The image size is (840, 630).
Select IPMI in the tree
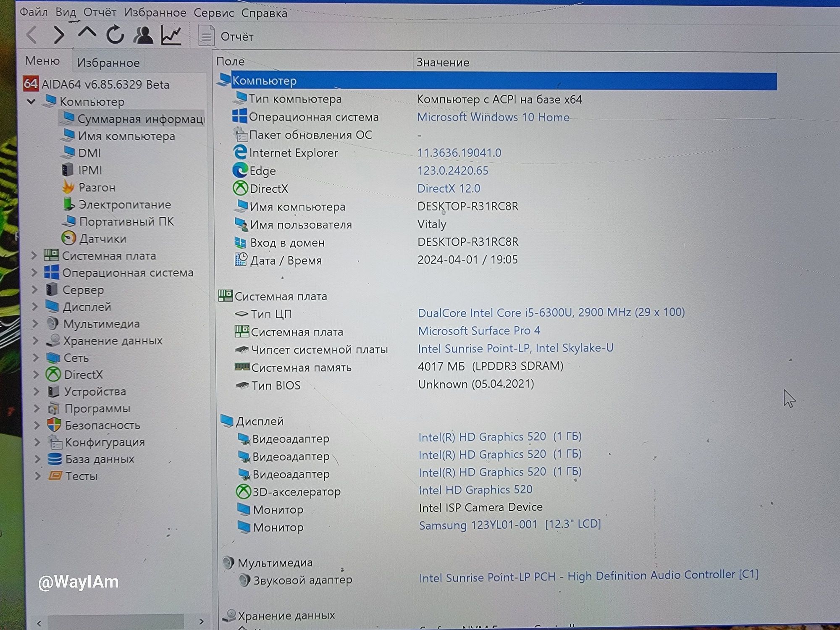[x=82, y=170]
